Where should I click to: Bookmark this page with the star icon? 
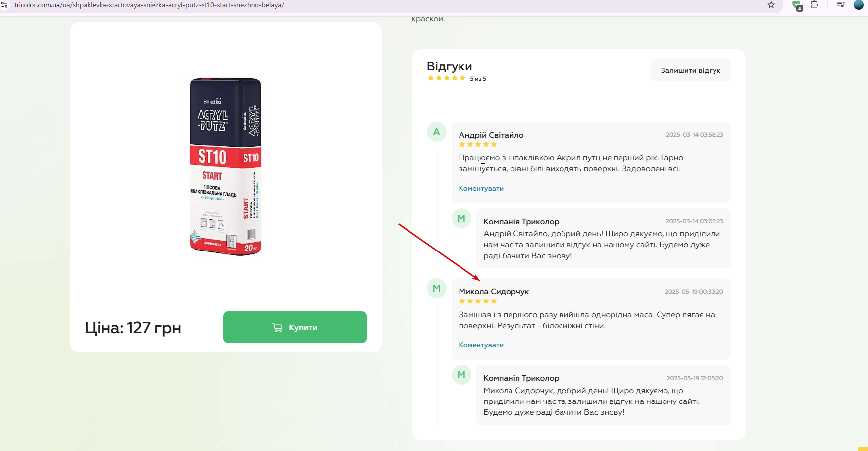(x=771, y=5)
